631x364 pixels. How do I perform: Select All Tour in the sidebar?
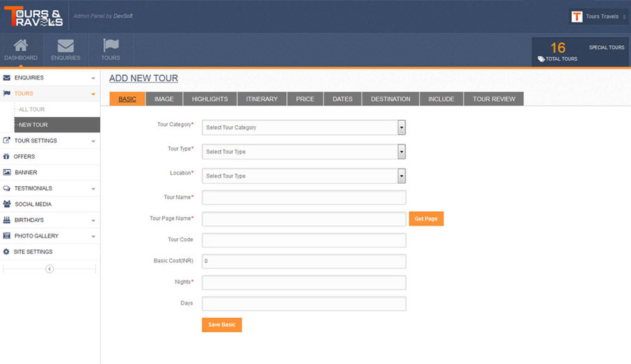[32, 110]
